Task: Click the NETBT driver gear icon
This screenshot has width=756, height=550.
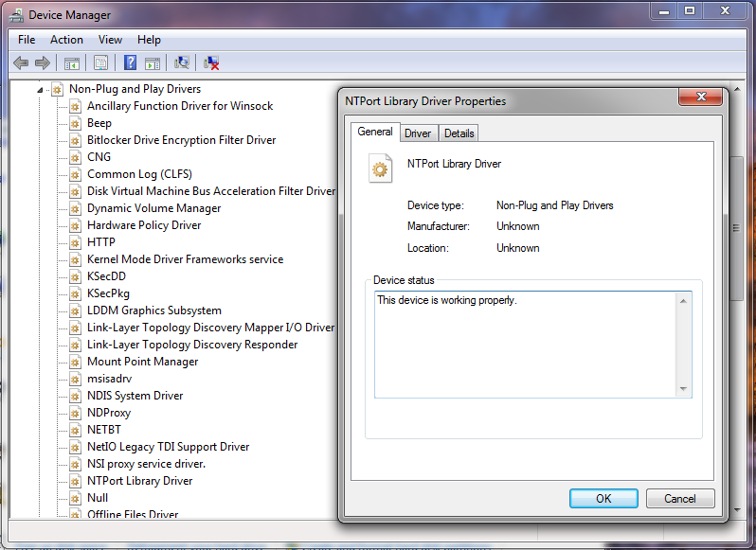Action: coord(75,430)
